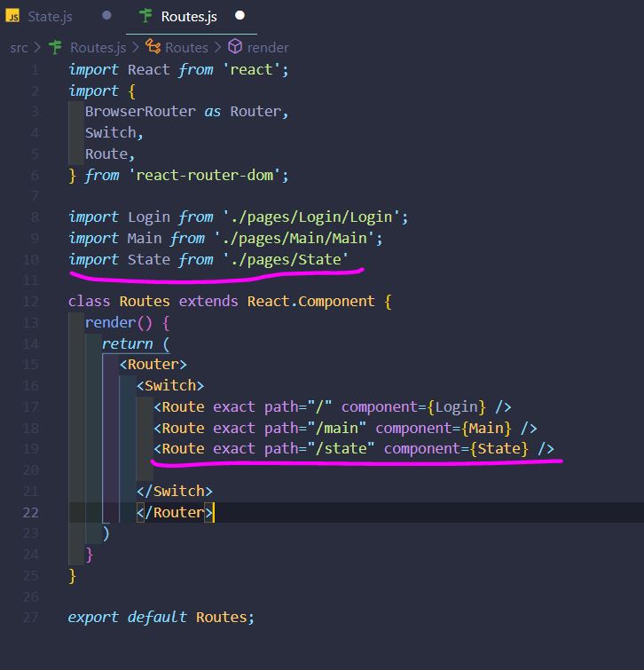Click the cube method icon in breadcrumb
The height and width of the screenshot is (670, 644).
coord(235,46)
